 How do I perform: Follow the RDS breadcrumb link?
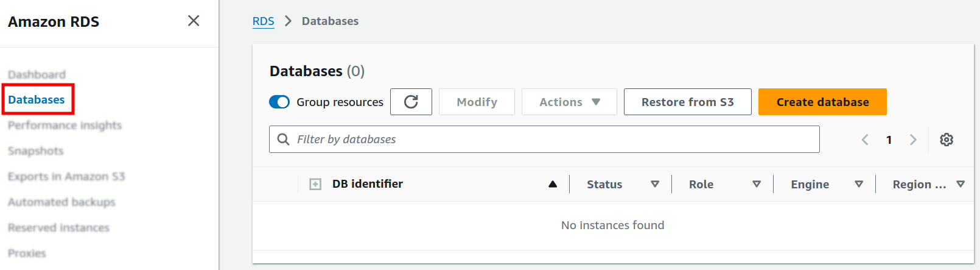tap(263, 21)
